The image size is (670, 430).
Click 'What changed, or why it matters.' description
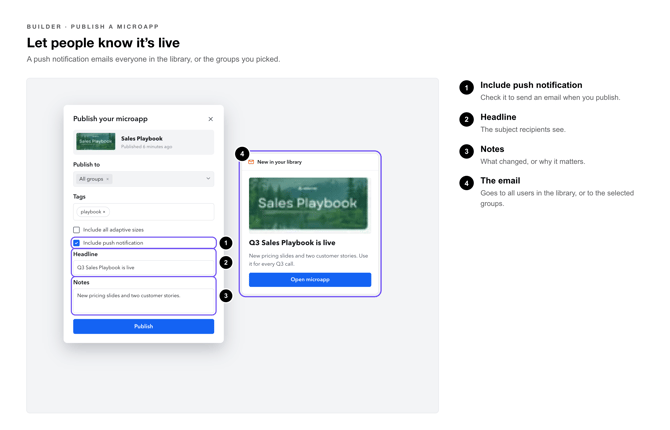tap(533, 162)
